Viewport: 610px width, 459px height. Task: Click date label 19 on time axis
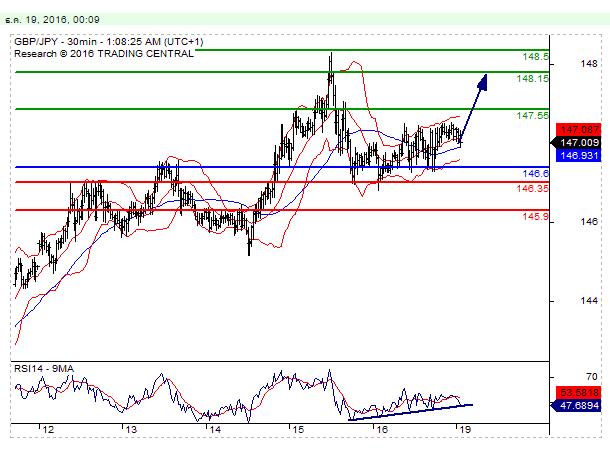[465, 429]
